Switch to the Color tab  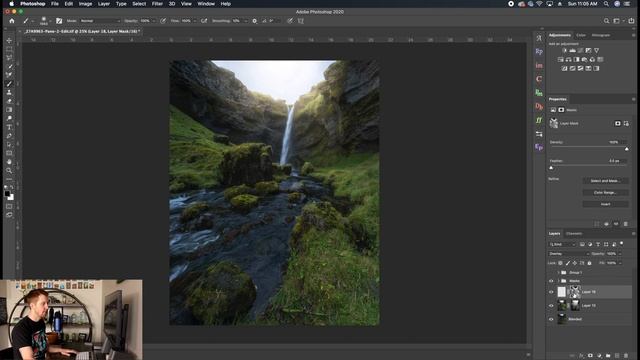[581, 36]
